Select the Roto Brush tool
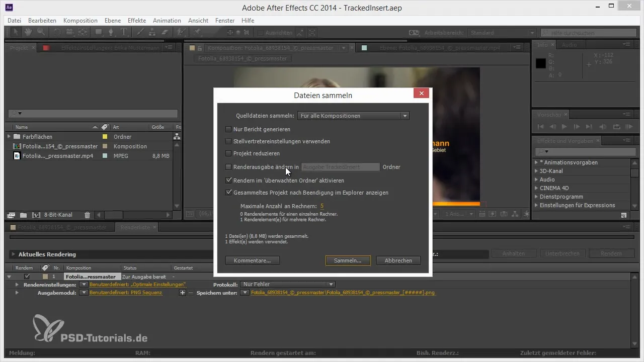 pos(181,32)
